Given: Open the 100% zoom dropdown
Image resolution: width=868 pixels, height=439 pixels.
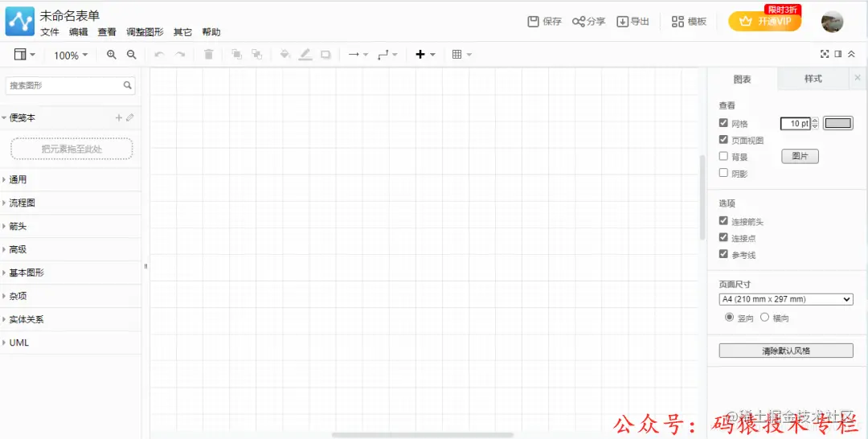Looking at the screenshot, I should point(70,55).
